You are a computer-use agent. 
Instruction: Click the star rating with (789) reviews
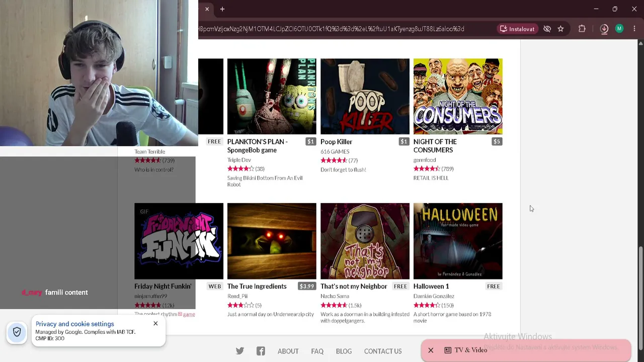(434, 169)
